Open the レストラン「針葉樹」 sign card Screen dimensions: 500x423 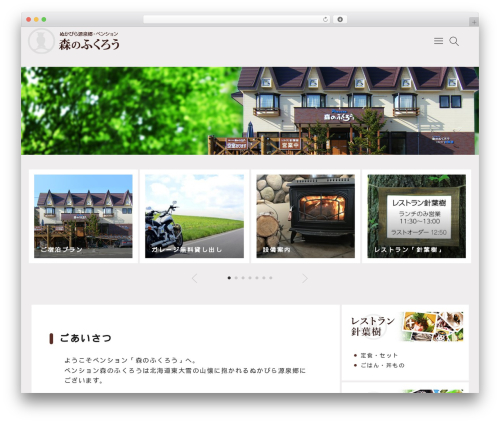(x=417, y=216)
